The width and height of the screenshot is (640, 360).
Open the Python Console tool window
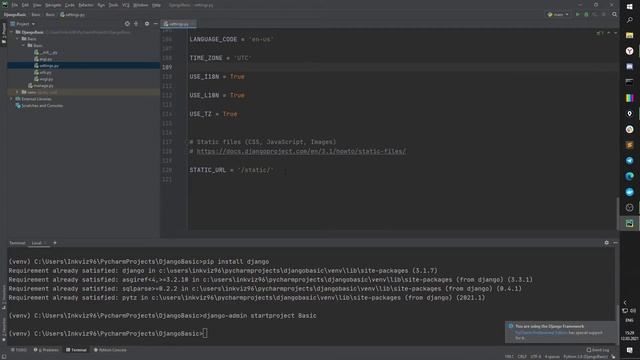pyautogui.click(x=110, y=350)
